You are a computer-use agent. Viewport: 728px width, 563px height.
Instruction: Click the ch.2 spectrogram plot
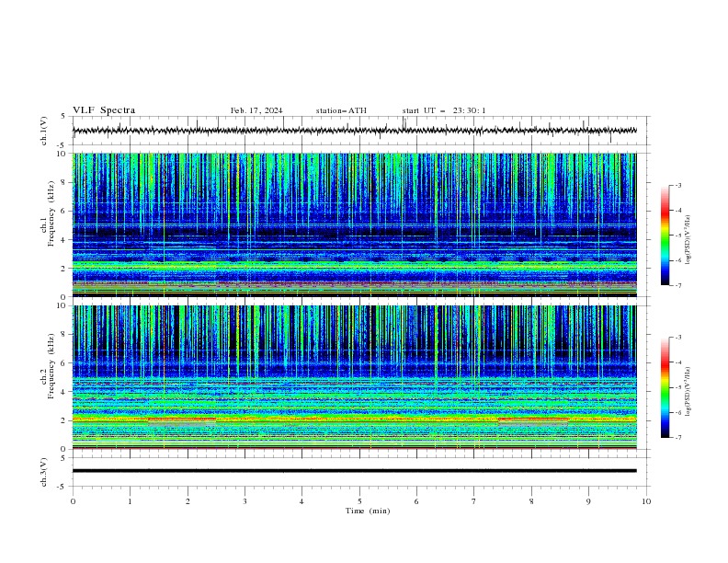click(354, 377)
